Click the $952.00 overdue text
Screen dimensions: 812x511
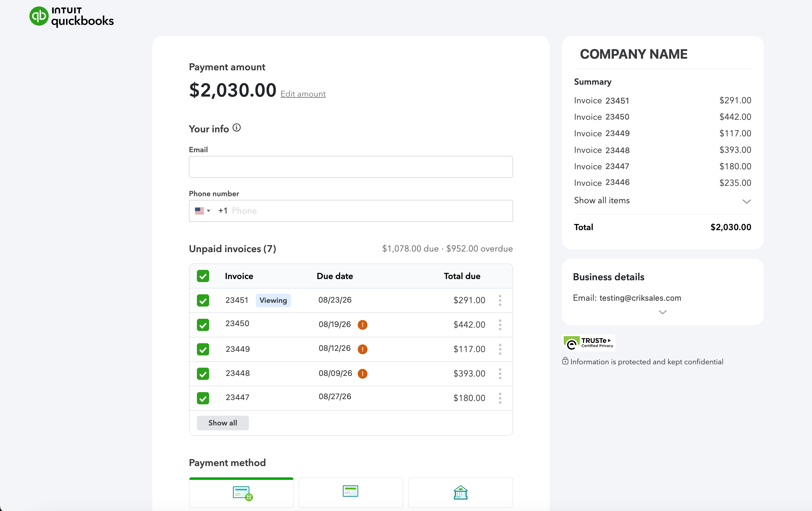point(479,249)
